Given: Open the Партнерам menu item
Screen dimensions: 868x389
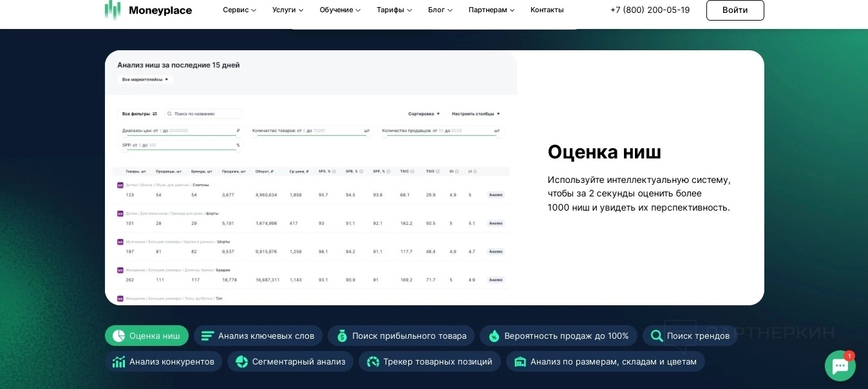Looking at the screenshot, I should click(x=491, y=10).
